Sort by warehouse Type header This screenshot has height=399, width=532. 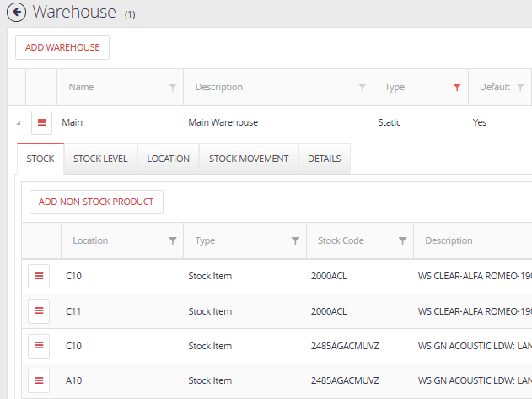tap(395, 87)
